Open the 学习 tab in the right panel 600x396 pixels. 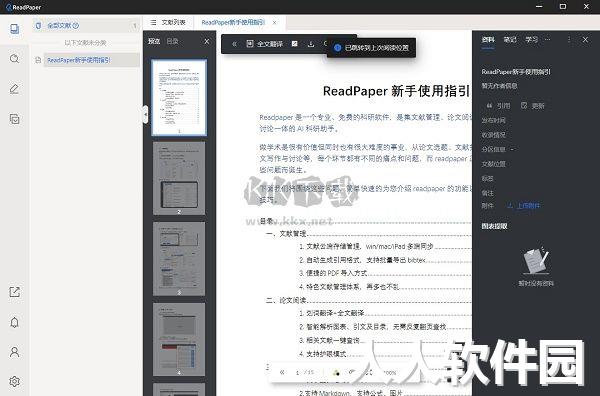[532, 39]
